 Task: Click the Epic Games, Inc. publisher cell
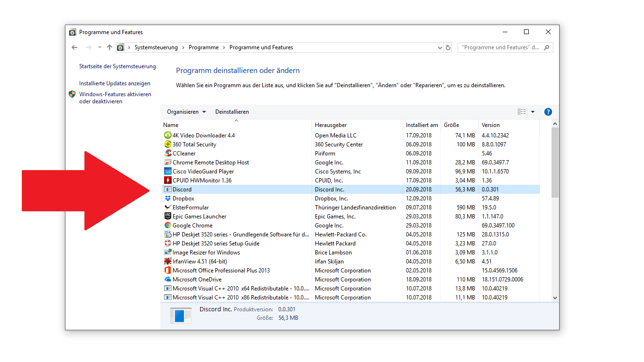coord(335,217)
